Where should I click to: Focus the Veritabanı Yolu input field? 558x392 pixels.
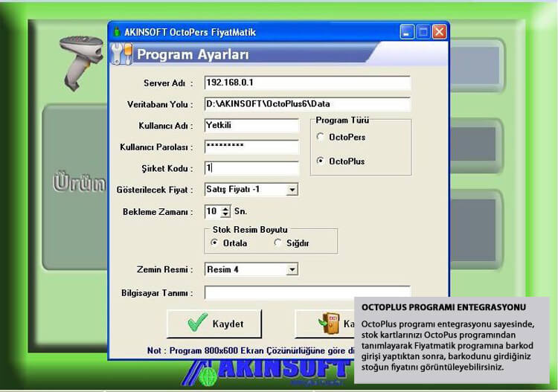[x=307, y=104]
